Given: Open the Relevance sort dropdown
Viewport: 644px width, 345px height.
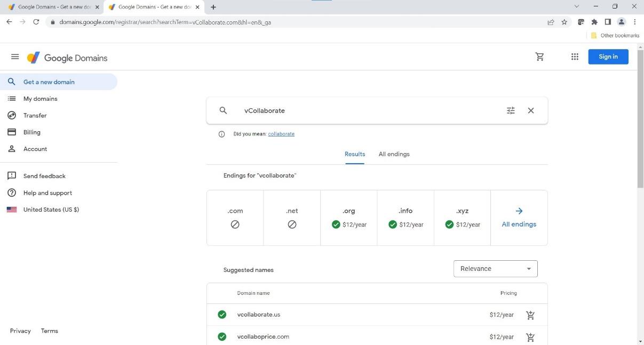Looking at the screenshot, I should pyautogui.click(x=496, y=269).
